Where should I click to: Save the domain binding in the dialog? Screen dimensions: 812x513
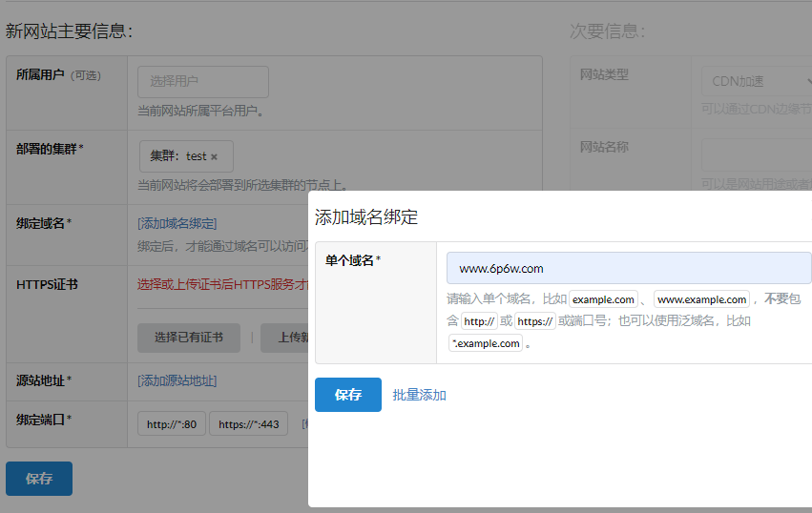click(x=347, y=395)
